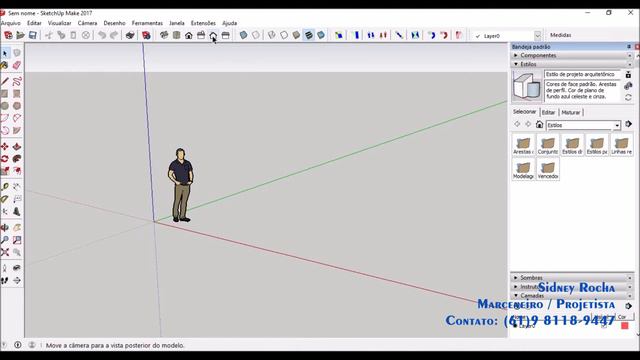
Task: Select the Pan hand tool
Action: click(17, 227)
